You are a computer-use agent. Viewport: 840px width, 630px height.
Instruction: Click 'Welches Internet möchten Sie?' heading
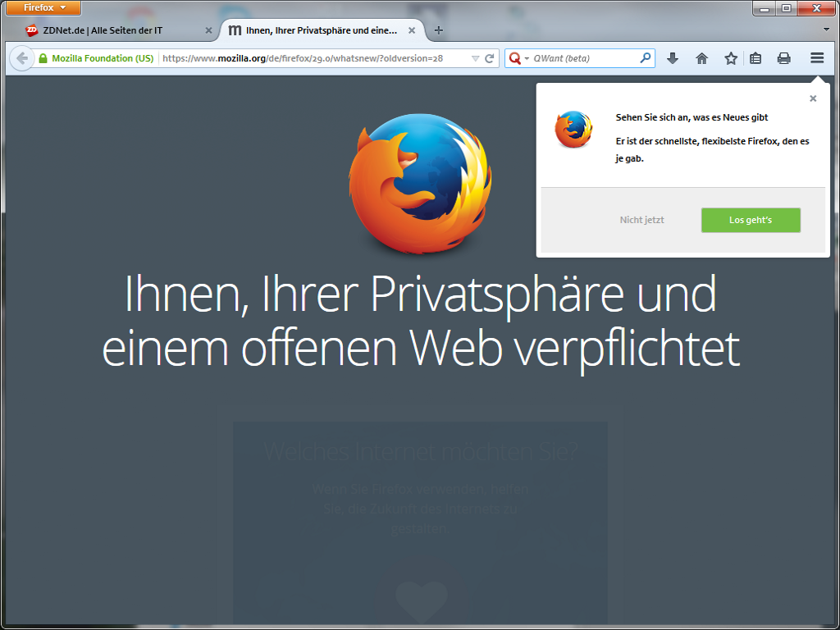421,452
